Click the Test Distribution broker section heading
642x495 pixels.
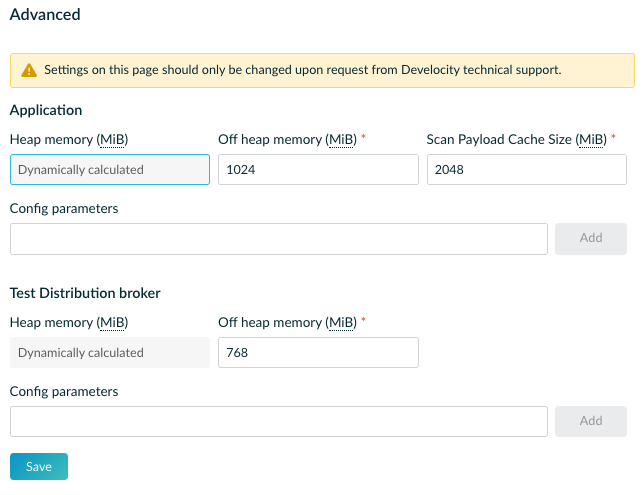[85, 293]
